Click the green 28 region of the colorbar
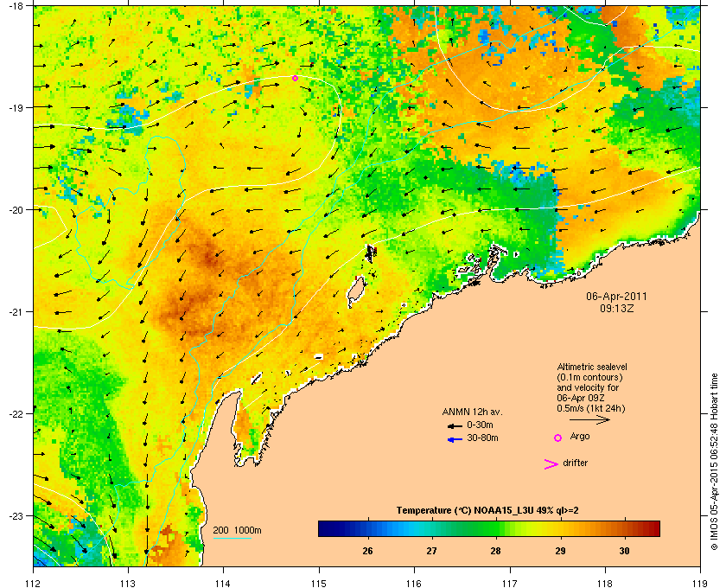 pos(496,528)
